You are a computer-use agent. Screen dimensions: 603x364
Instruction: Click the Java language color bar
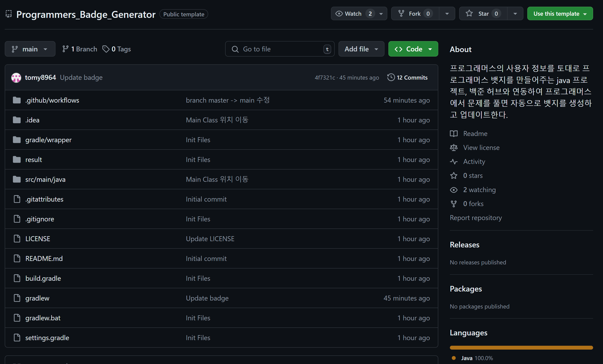(521, 348)
